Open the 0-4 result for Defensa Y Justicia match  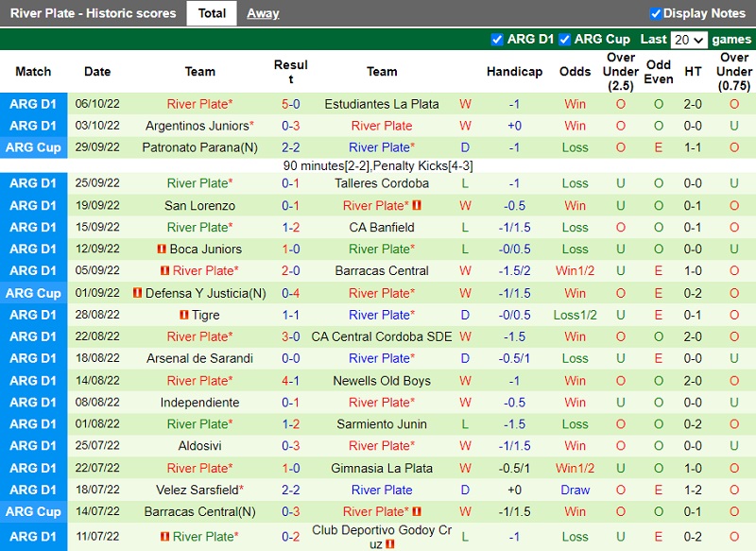click(291, 293)
